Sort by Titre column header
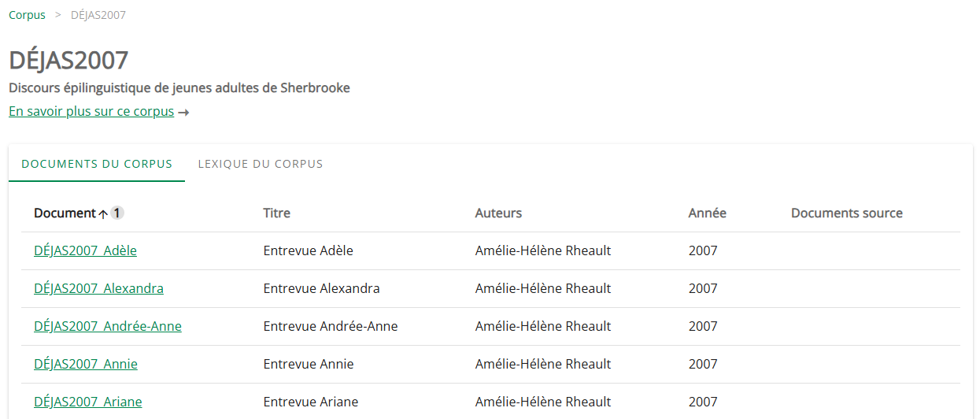Screen dimensions: 980x419 click(x=276, y=213)
